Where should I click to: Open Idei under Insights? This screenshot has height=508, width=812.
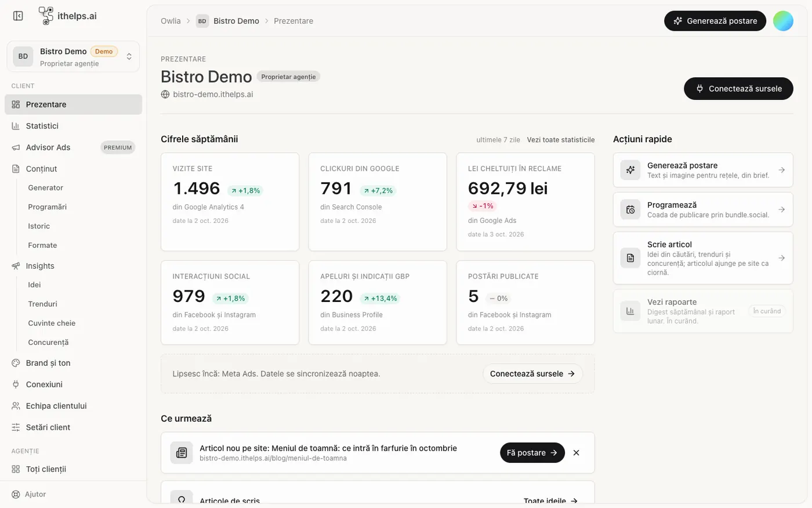pyautogui.click(x=34, y=284)
